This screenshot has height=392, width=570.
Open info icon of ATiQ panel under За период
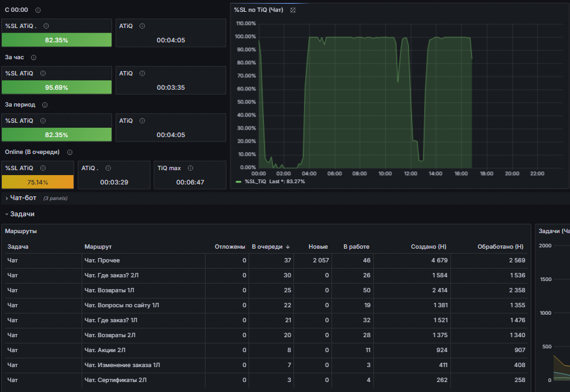pos(142,121)
